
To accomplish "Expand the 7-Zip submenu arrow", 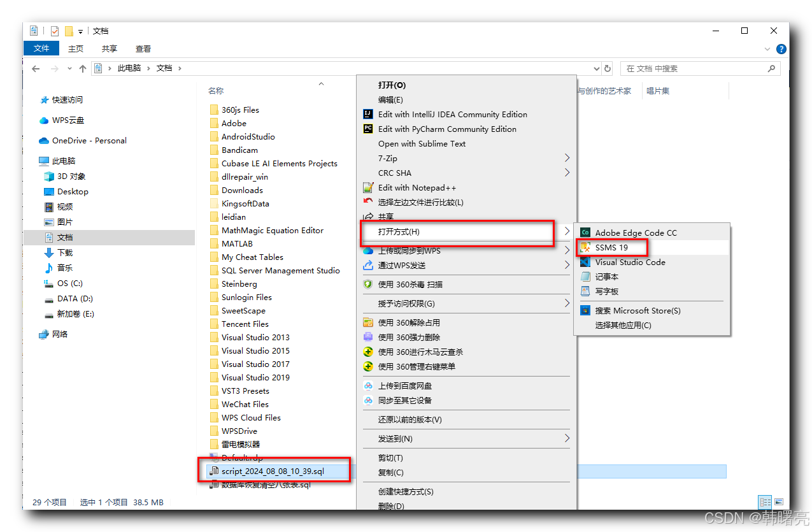I will click(567, 158).
